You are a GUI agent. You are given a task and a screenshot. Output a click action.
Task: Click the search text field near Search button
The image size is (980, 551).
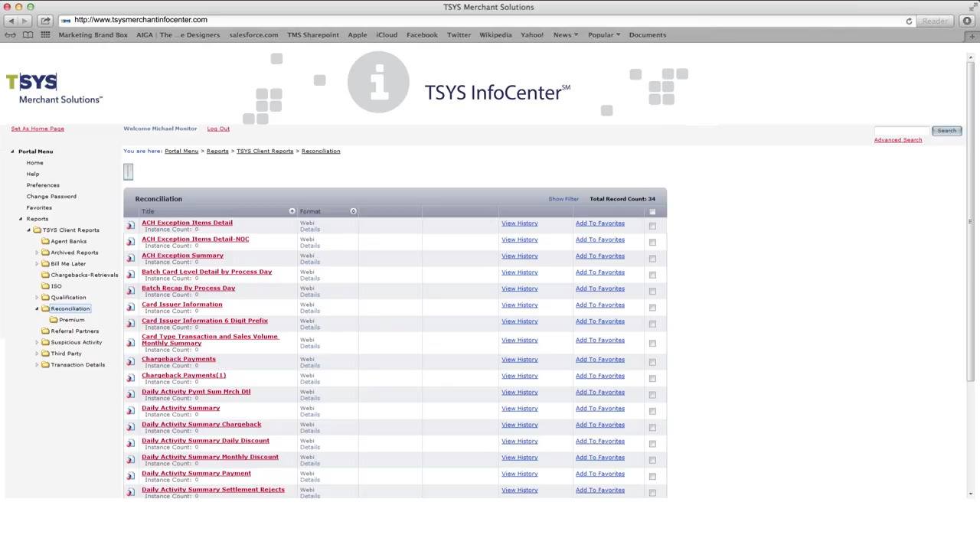[x=901, y=131]
